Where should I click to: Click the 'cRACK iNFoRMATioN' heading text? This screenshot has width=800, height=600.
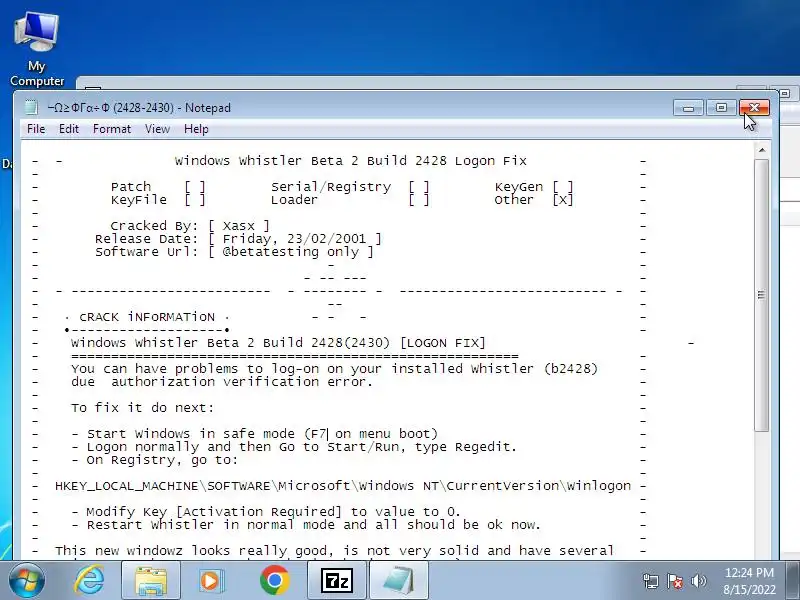(146, 317)
